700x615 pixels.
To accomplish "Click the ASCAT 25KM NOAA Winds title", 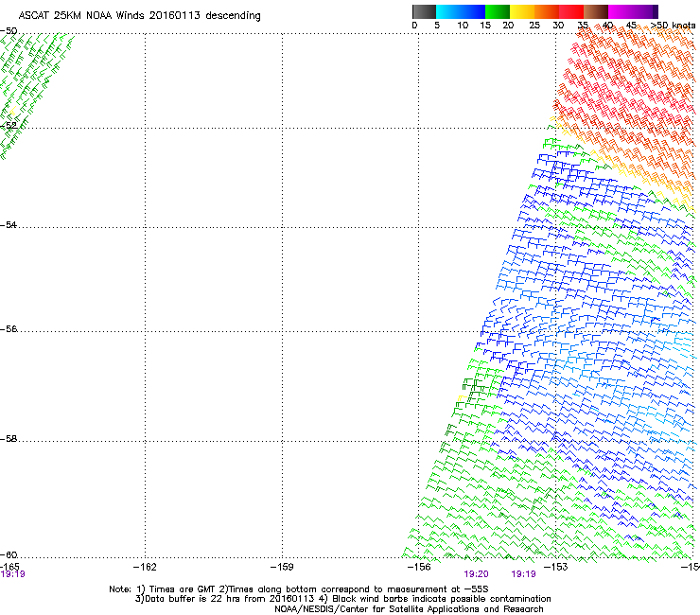I will pos(139,16).
